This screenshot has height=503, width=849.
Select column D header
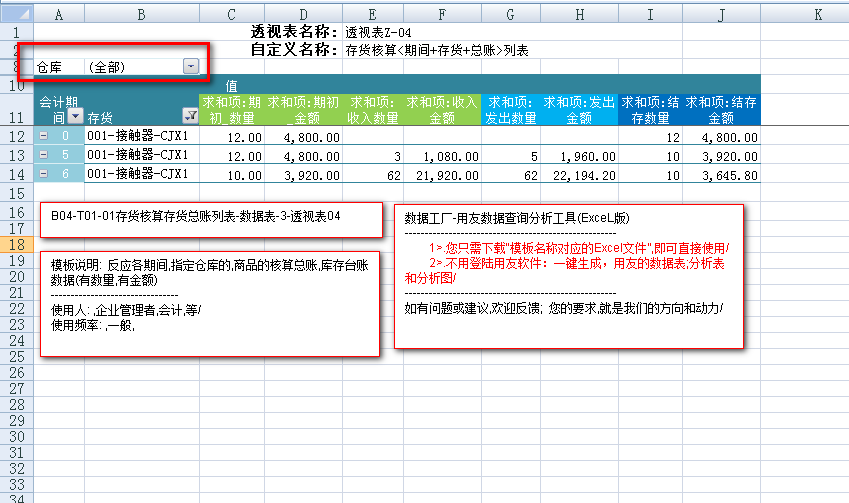point(304,15)
